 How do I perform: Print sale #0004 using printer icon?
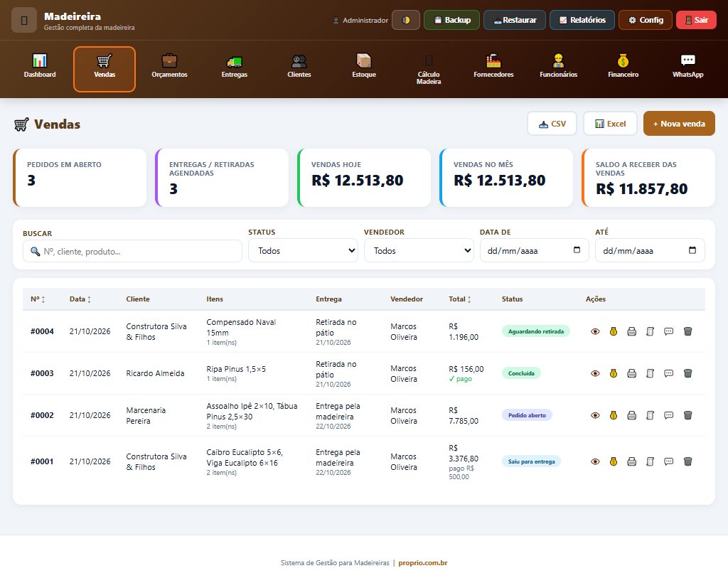tap(631, 331)
